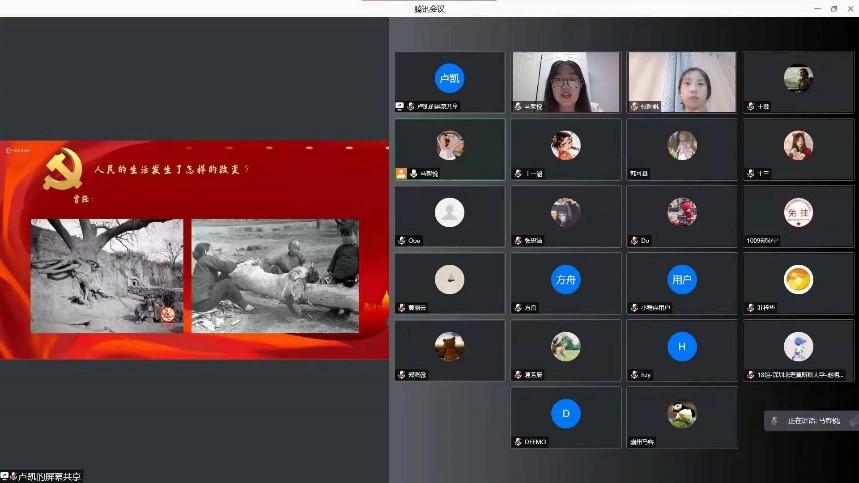Click the panda avatar in bottom row
The width and height of the screenshot is (859, 483).
(x=681, y=413)
